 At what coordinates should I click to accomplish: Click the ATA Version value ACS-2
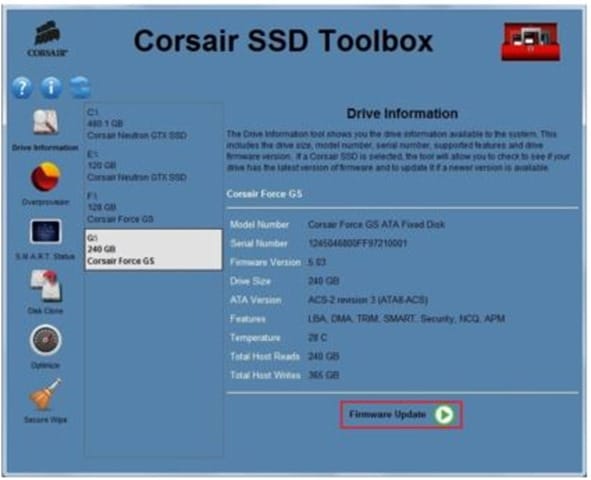(x=368, y=300)
